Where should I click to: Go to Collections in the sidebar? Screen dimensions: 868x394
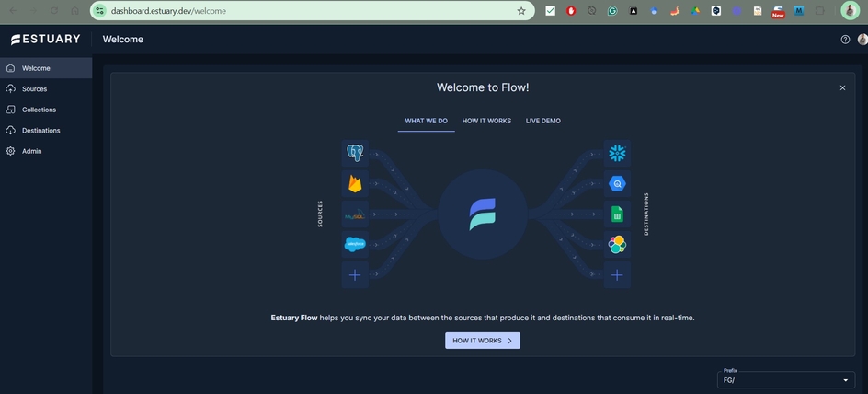pos(39,110)
